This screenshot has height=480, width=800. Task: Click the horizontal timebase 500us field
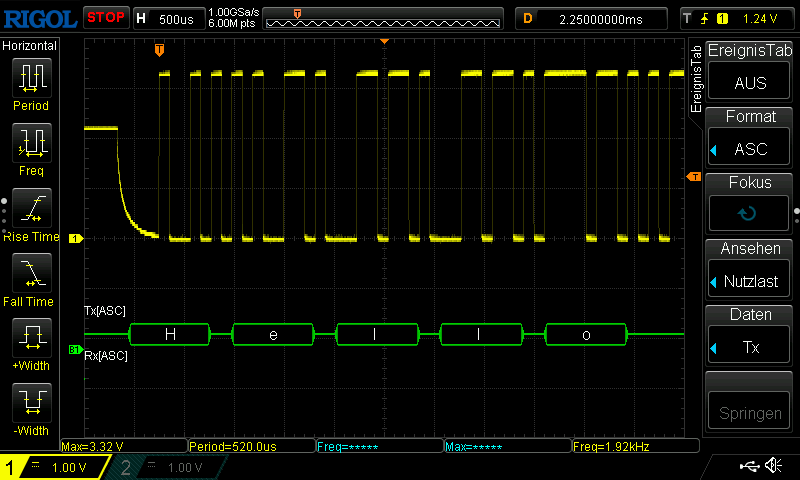[176, 19]
